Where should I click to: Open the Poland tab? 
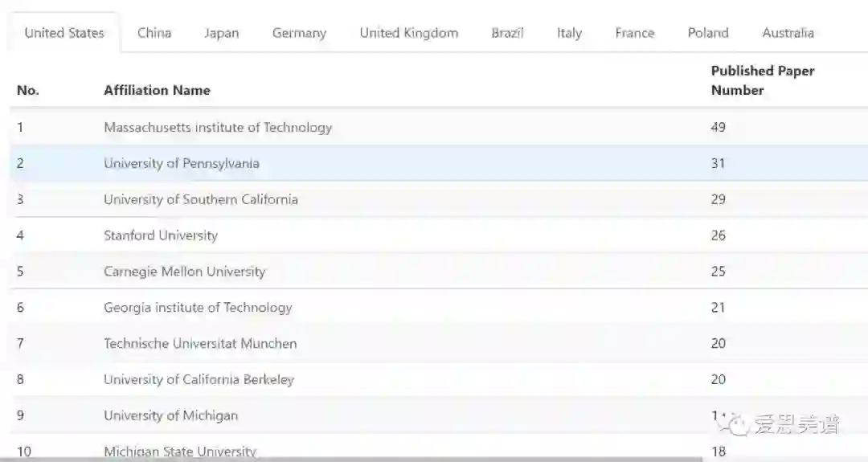(708, 33)
